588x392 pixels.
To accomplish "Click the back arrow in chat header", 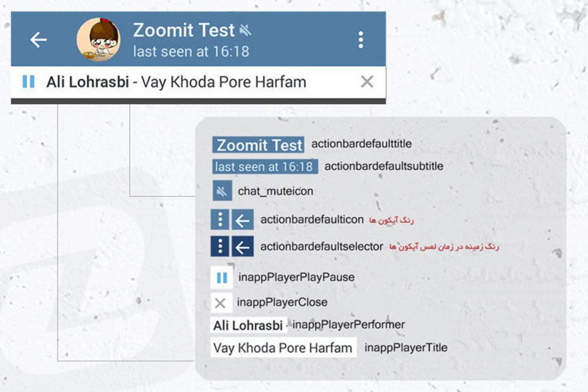I will (x=38, y=40).
